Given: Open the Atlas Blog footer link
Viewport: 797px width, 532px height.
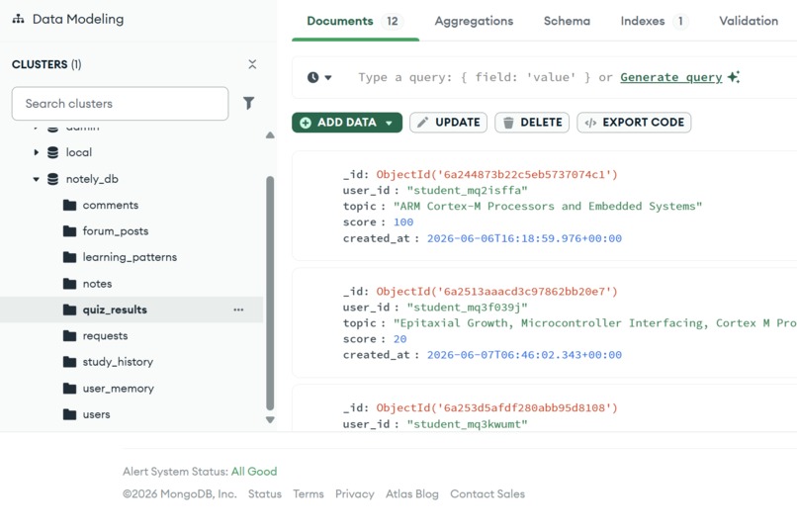Looking at the screenshot, I should [x=412, y=493].
